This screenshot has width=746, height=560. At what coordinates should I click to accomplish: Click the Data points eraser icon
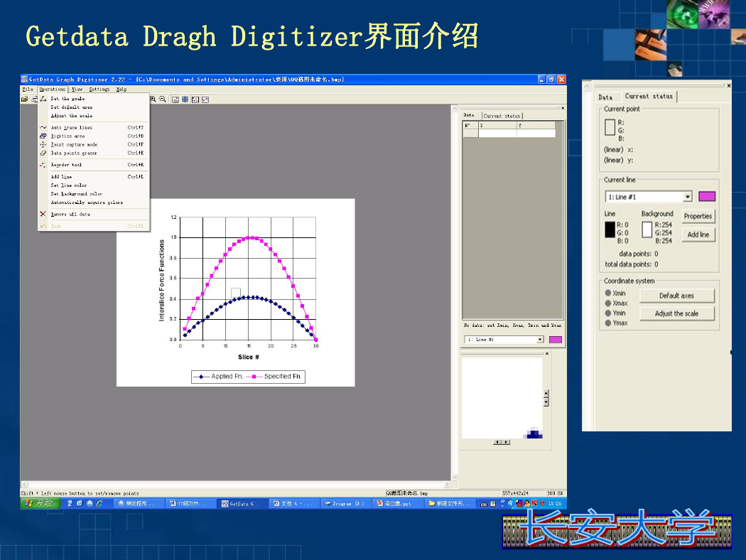coord(43,154)
